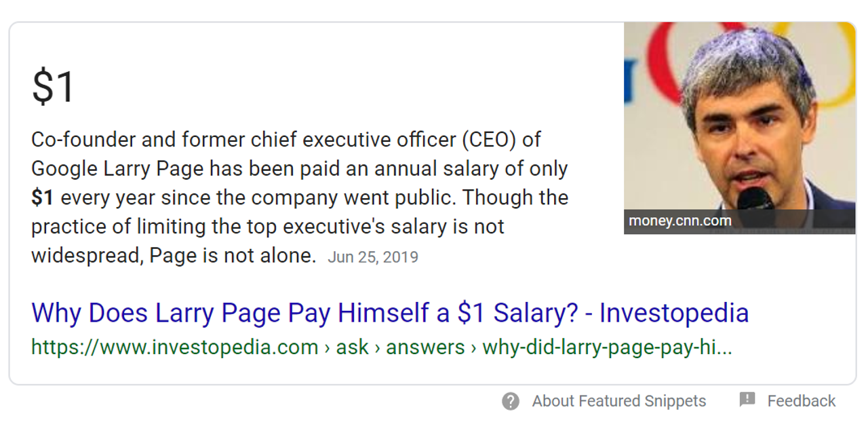Viewport: 868px width, 439px height.
Task: Click the money.cnn.com image attribution label
Action: (x=679, y=219)
